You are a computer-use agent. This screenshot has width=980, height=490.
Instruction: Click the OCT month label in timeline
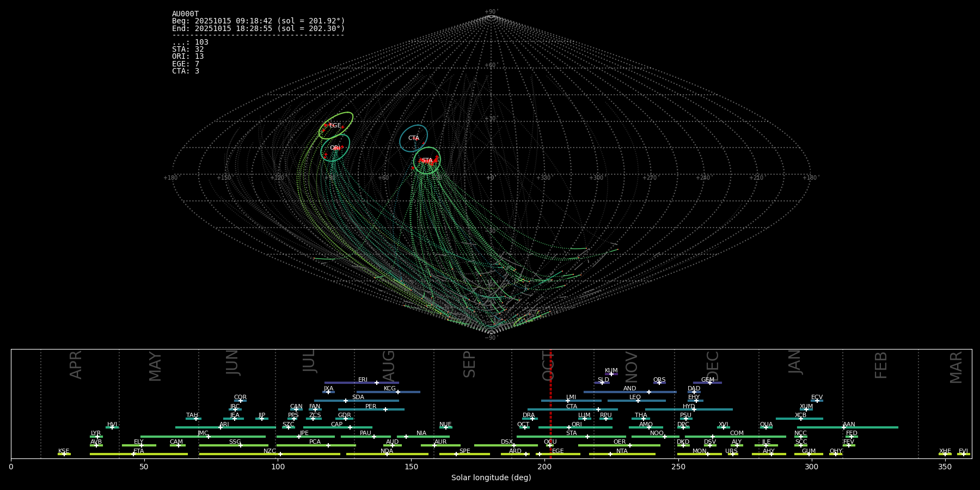click(x=548, y=366)
